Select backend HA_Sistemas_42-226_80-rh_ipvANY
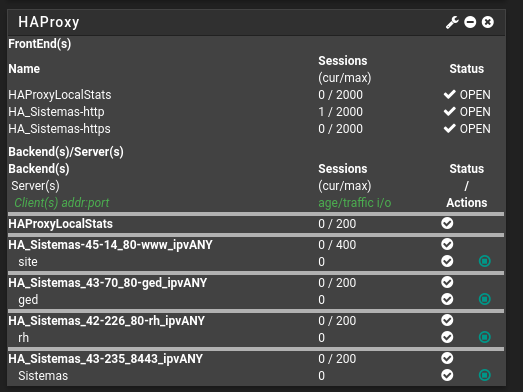The image size is (523, 392). 106,321
